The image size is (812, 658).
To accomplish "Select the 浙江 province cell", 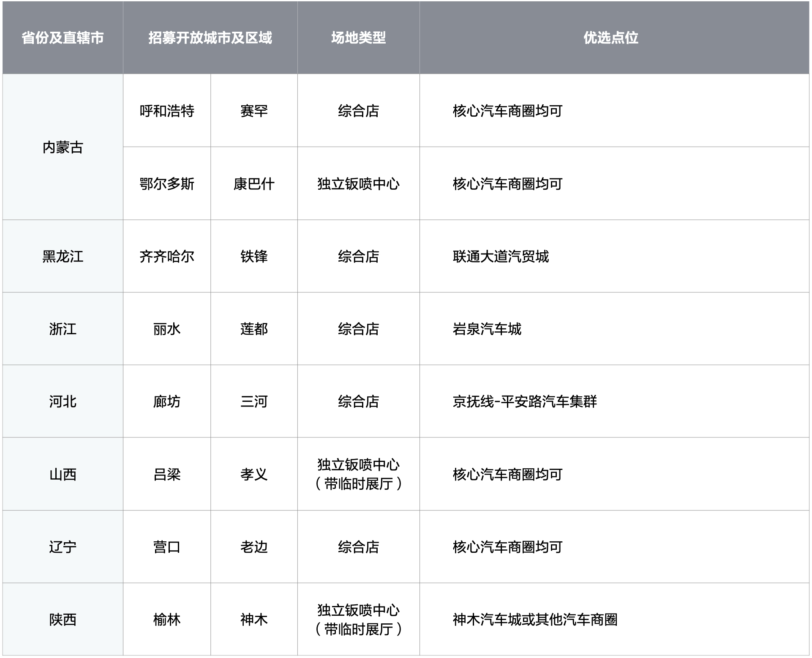I will click(63, 329).
